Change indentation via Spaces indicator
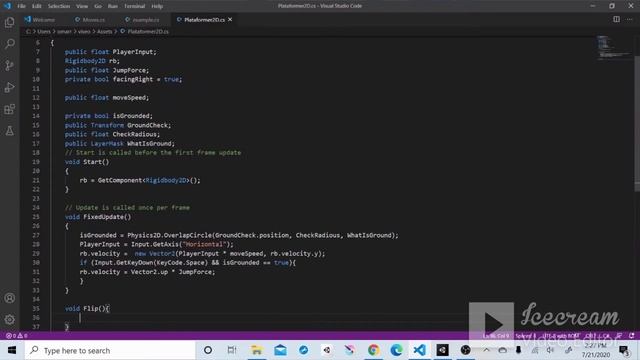640x360 pixels. tap(526, 336)
